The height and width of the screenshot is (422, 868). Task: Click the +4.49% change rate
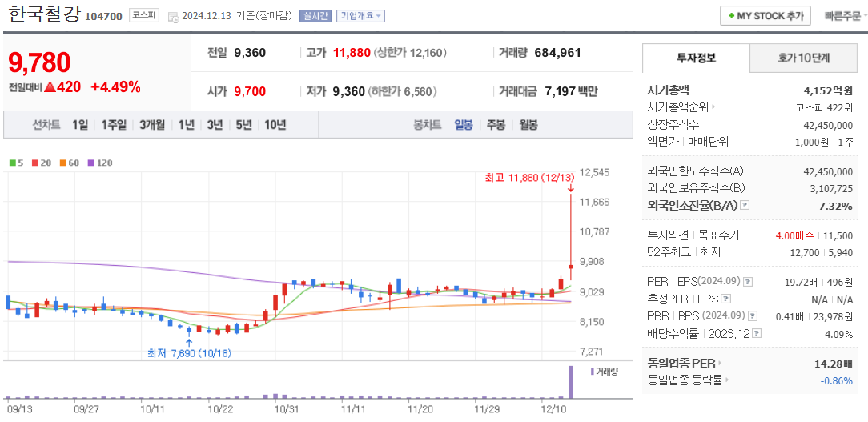[x=115, y=87]
